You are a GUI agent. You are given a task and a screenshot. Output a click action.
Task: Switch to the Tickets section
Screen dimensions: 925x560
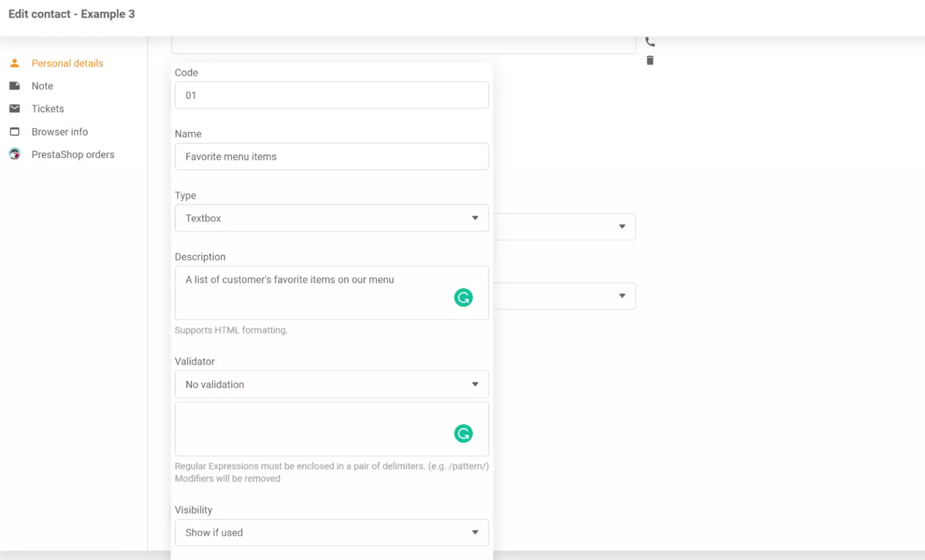[48, 108]
